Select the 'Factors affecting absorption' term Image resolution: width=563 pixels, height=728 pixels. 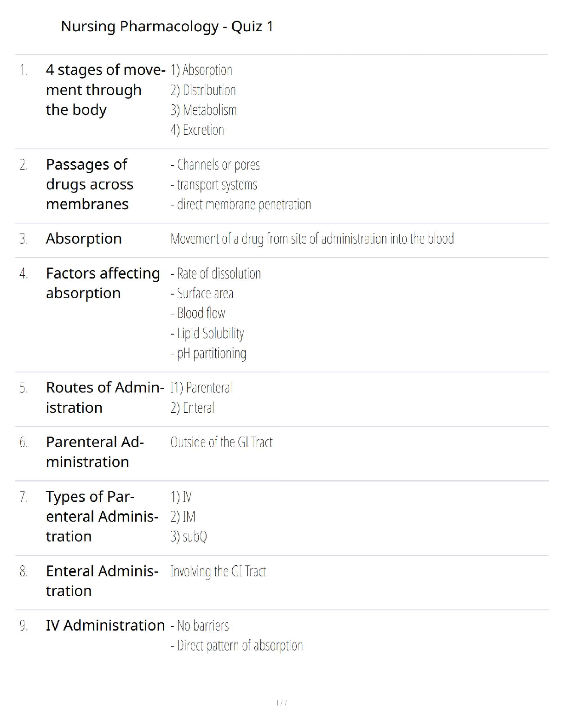pos(103,283)
